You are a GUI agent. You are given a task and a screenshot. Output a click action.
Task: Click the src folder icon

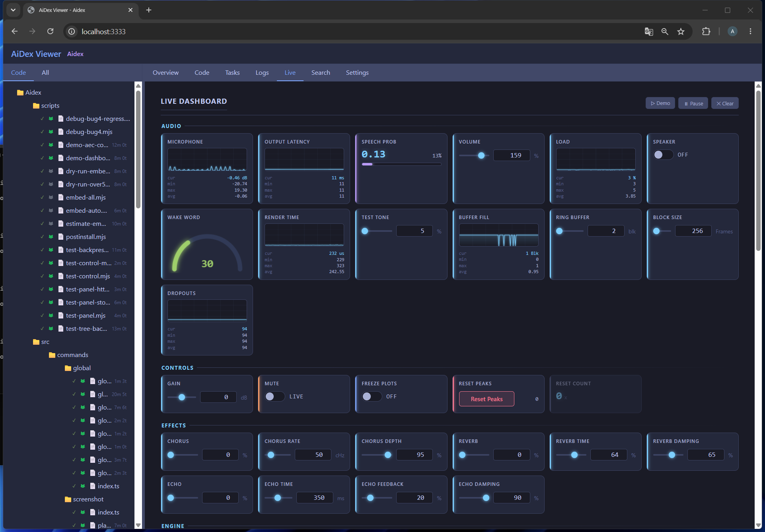pos(36,342)
